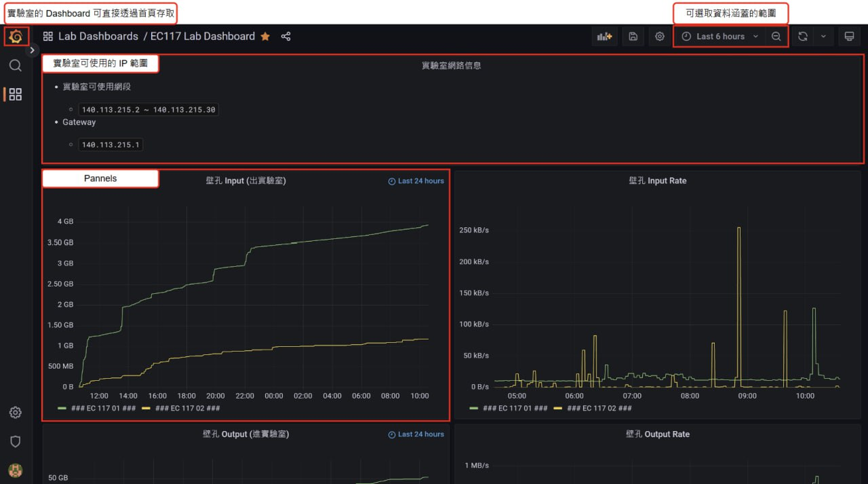Image resolution: width=868 pixels, height=484 pixels.
Task: Refresh the dashboard
Action: point(803,37)
